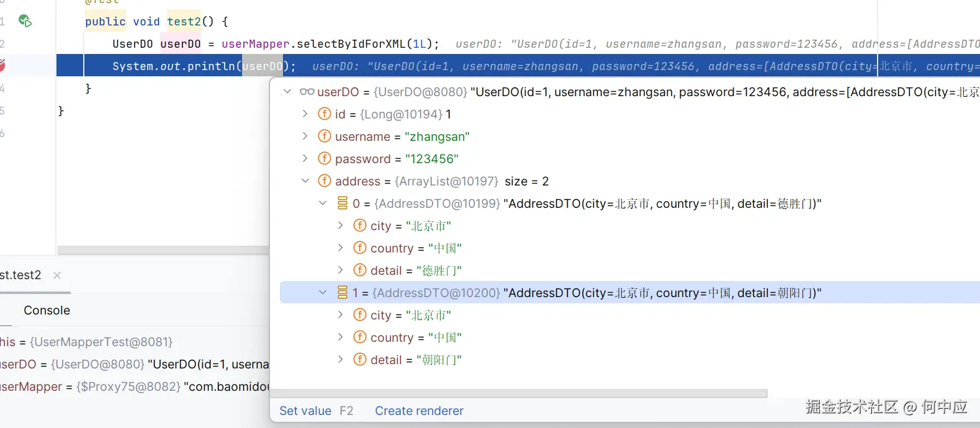Select the userDO variable in Variables pane
980x428 pixels.
tap(135, 364)
